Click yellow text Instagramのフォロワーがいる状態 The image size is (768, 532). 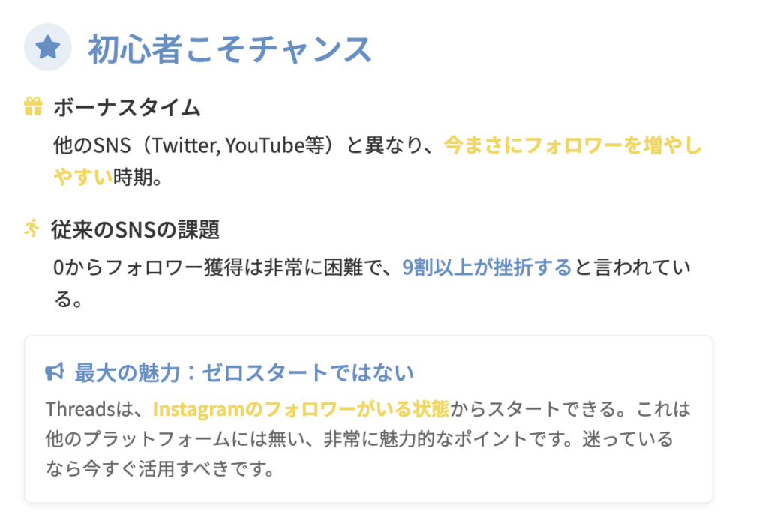tap(301, 409)
